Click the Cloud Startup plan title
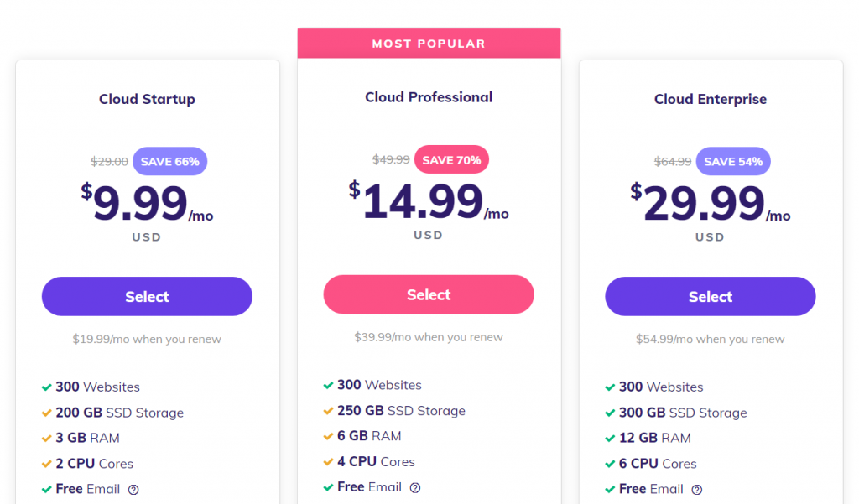 [147, 99]
